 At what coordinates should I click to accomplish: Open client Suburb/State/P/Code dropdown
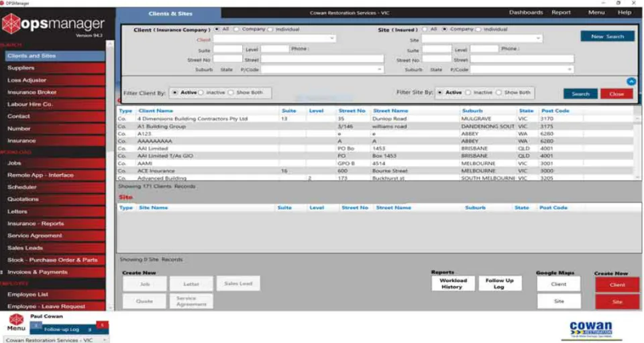pyautogui.click(x=379, y=70)
